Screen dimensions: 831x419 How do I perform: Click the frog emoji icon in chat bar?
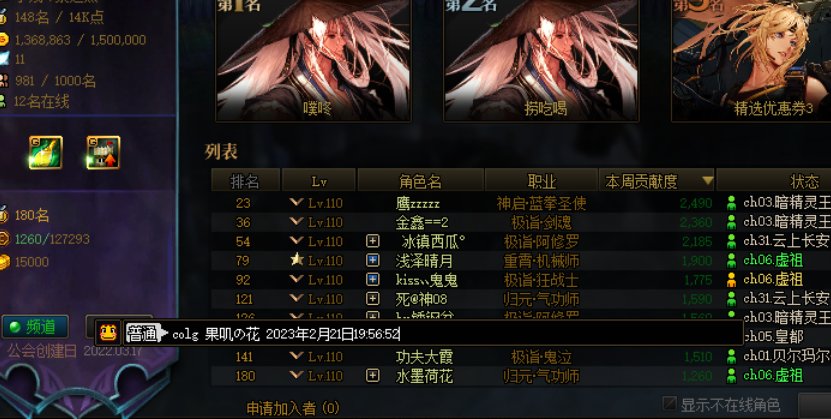click(108, 333)
